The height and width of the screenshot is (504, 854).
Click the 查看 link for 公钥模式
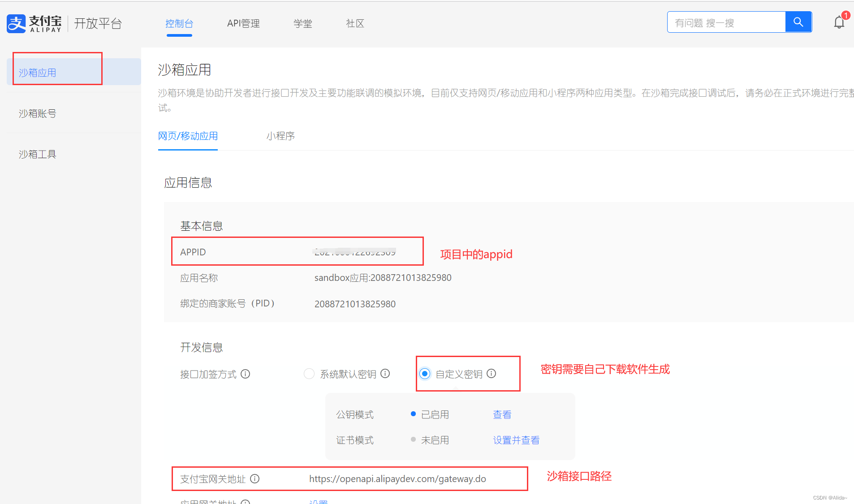tap(502, 414)
